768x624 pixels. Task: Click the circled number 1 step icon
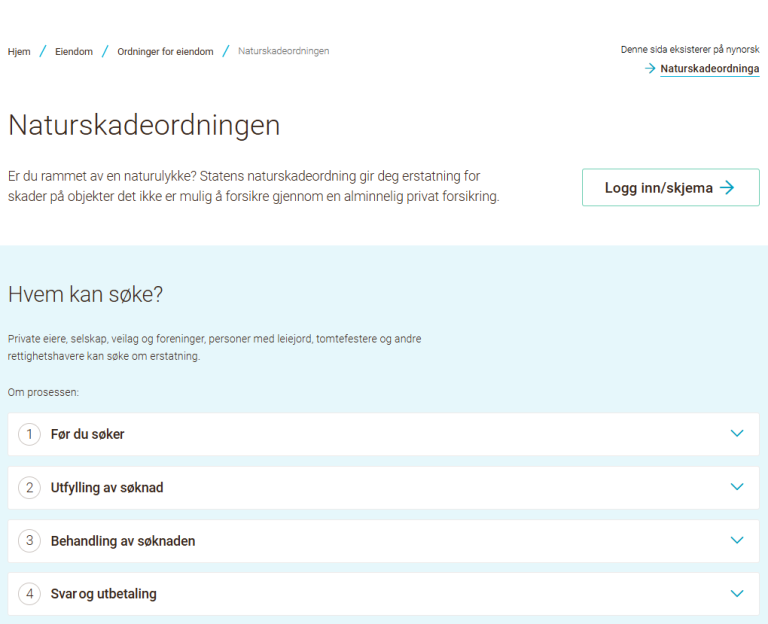30,434
